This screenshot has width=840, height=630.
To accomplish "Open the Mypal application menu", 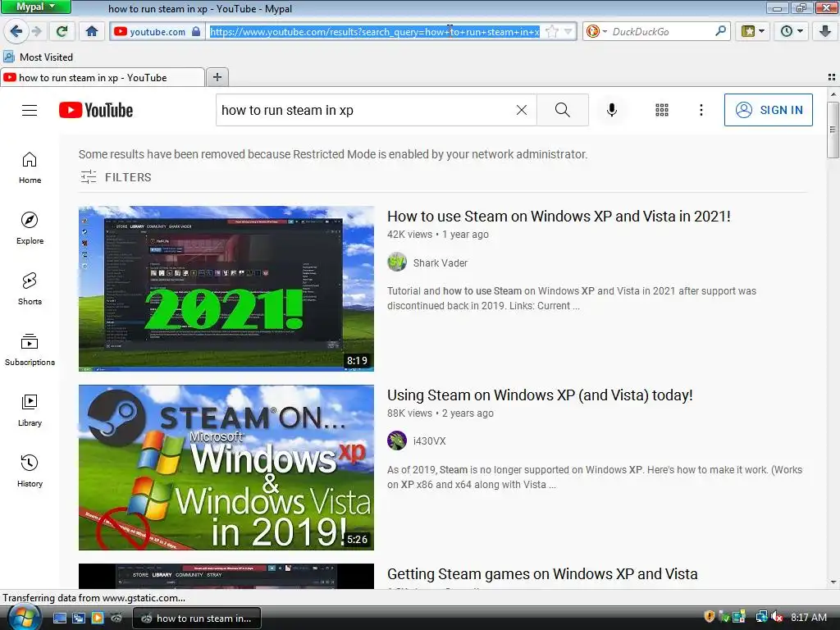I will tap(35, 7).
